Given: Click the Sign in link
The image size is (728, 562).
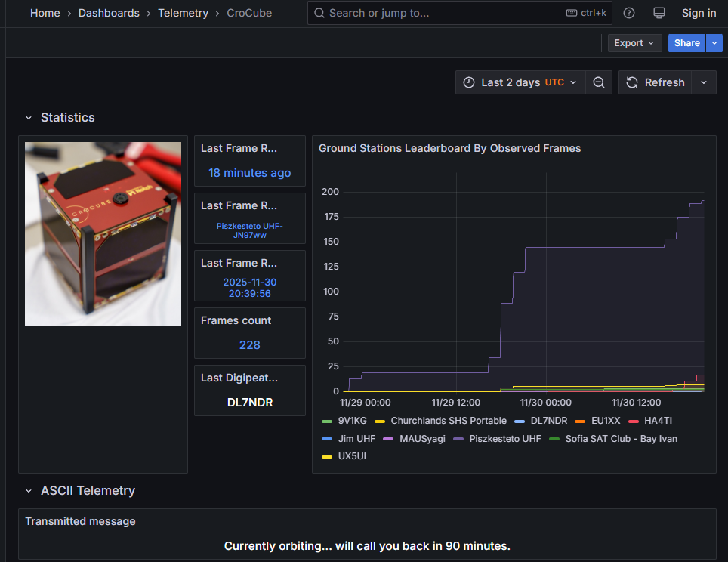Looking at the screenshot, I should point(699,13).
